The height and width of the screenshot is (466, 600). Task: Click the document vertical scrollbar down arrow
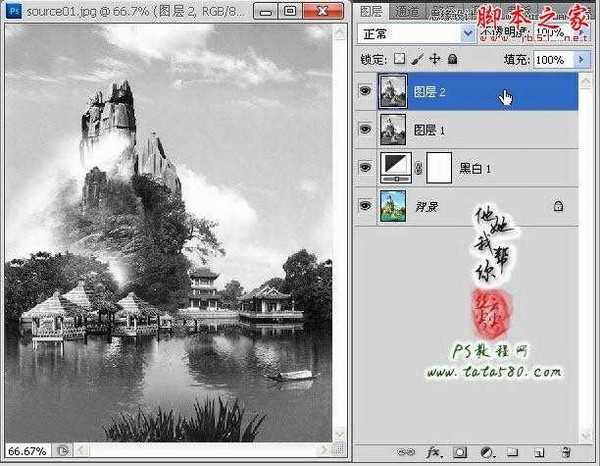tap(339, 435)
